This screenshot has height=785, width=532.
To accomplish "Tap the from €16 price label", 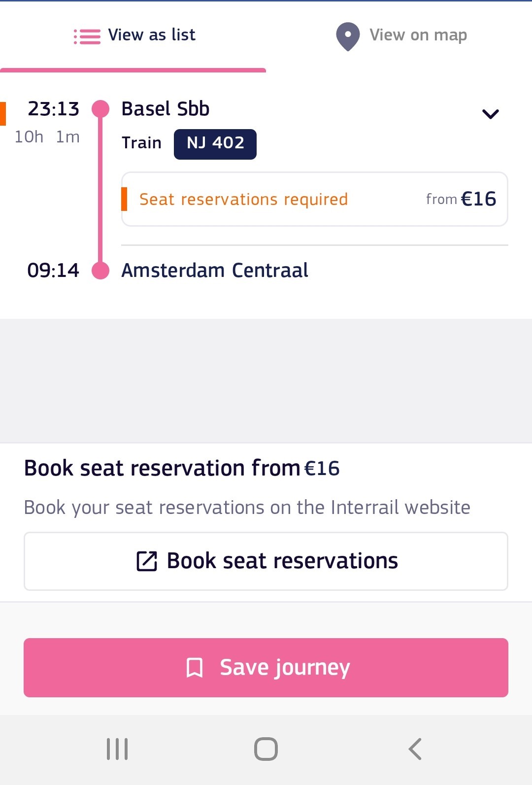I will (461, 199).
